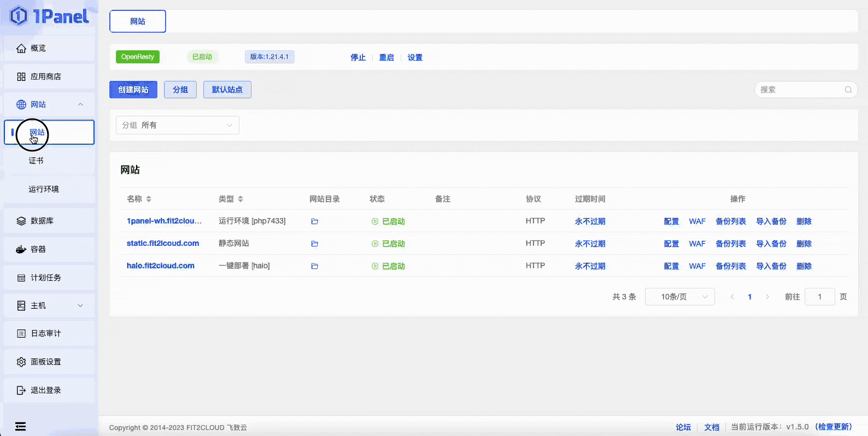Toggle sidebar collapse hamburger icon
Image resolution: width=868 pixels, height=436 pixels.
[x=20, y=426]
